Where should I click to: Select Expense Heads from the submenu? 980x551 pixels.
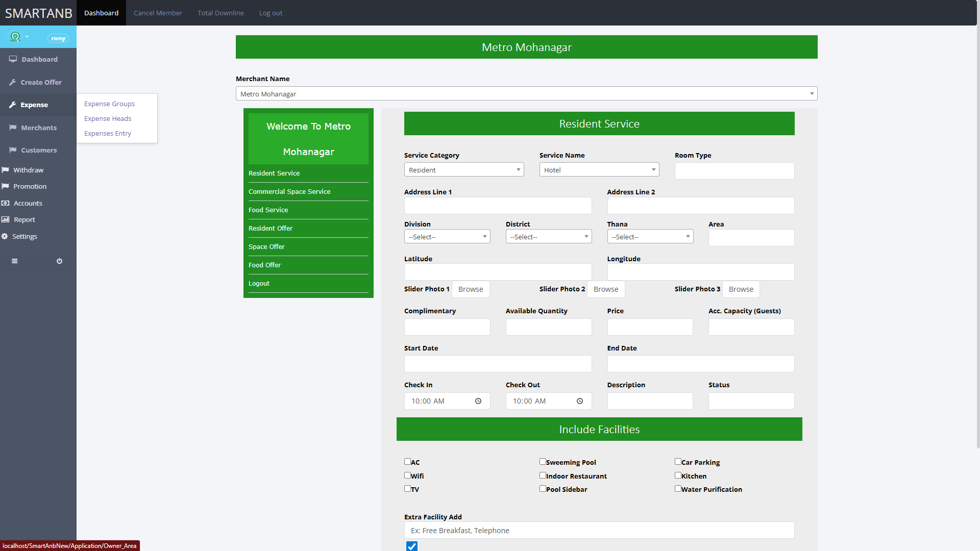108,118
